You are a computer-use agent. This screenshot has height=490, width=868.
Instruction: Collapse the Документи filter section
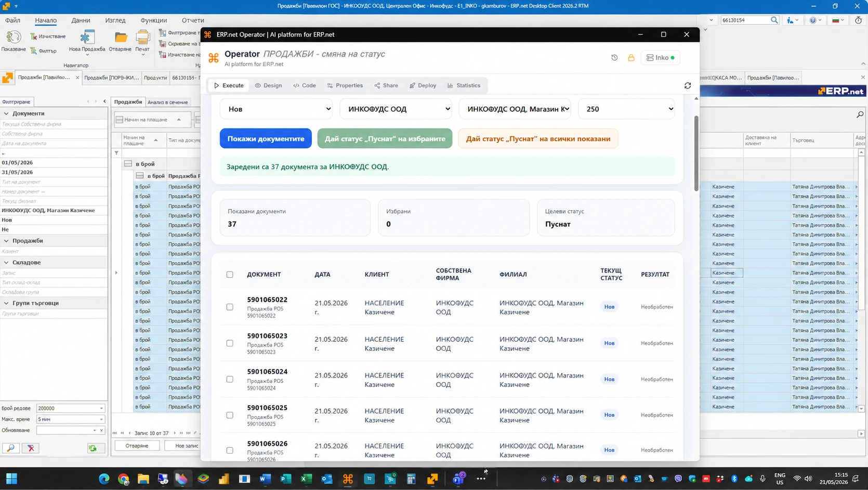point(6,113)
